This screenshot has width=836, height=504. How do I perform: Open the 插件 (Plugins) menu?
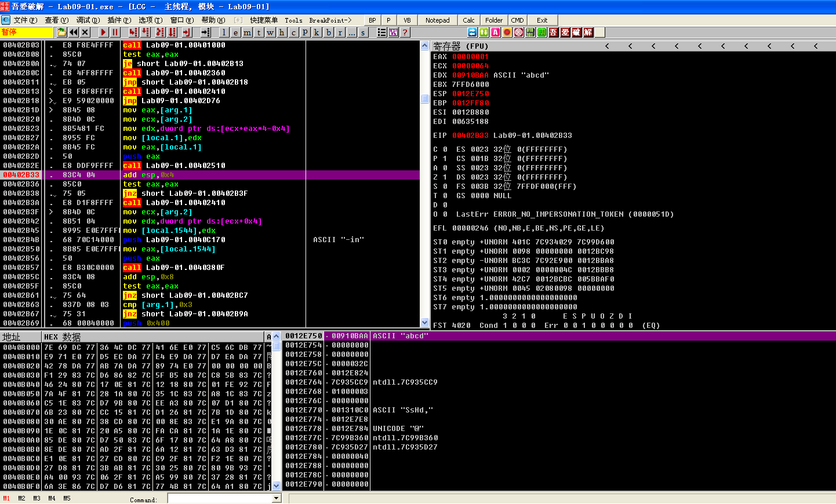click(119, 20)
